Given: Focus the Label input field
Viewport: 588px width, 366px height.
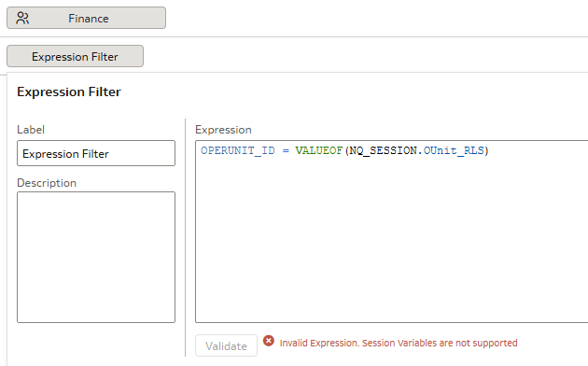Looking at the screenshot, I should click(x=96, y=153).
